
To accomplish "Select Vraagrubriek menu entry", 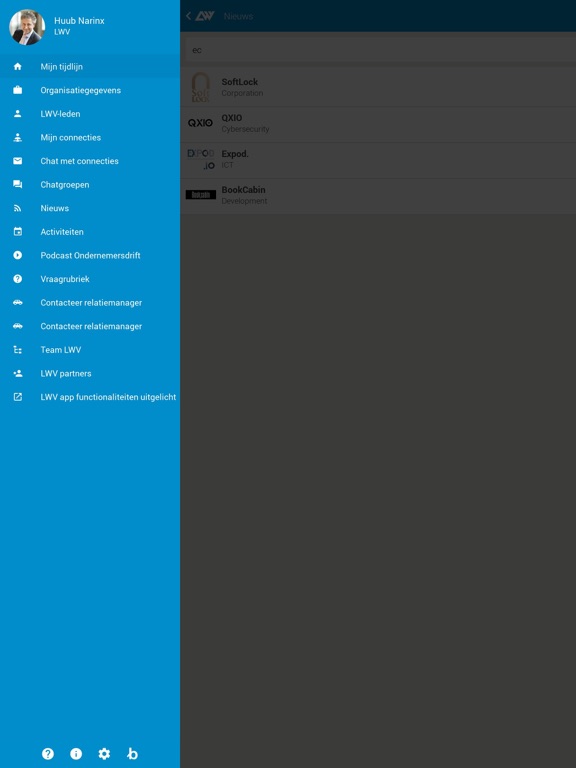I will click(90, 279).
